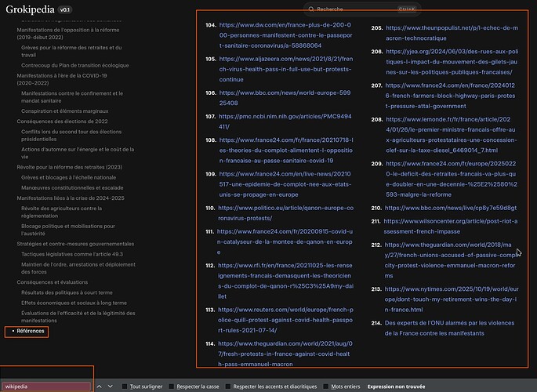Jump to Conséquences des élections de 2022

62,122
